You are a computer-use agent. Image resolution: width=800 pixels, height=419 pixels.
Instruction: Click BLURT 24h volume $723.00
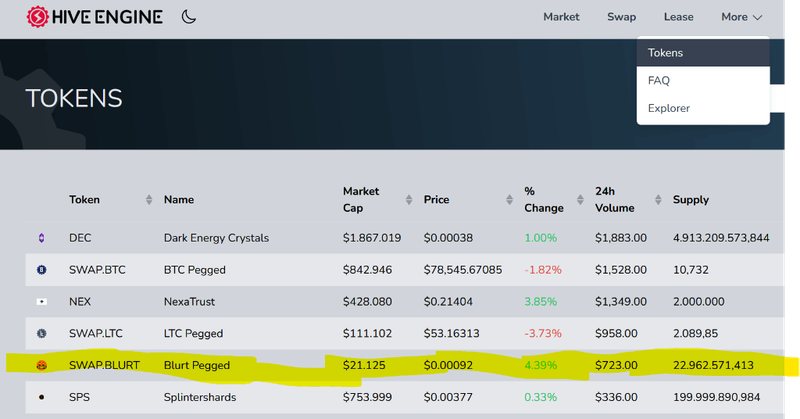point(616,365)
